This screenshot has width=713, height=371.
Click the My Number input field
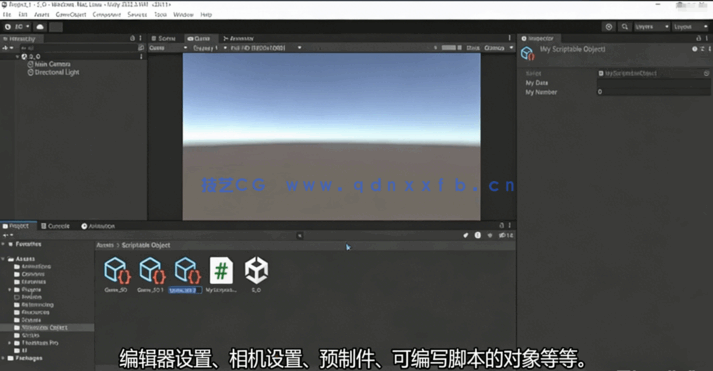point(653,92)
